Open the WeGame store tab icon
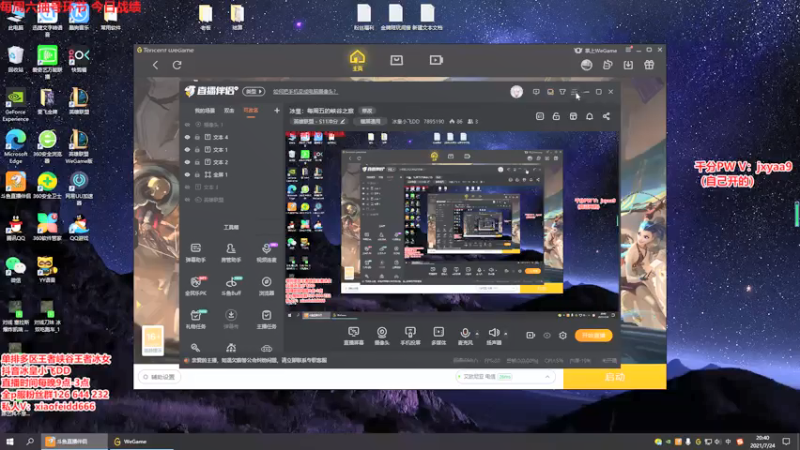This screenshot has width=800, height=450. (396, 60)
